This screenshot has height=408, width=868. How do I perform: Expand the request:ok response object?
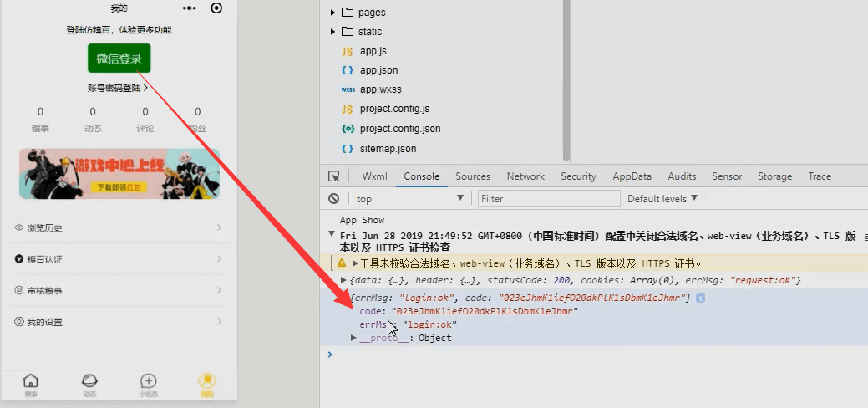coord(343,280)
